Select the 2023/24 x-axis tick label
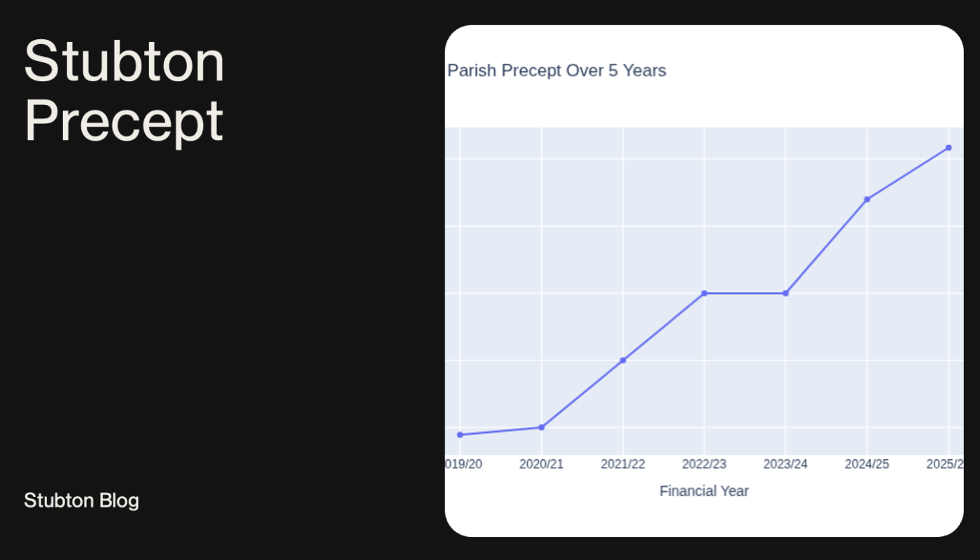980x560 pixels. 785,464
